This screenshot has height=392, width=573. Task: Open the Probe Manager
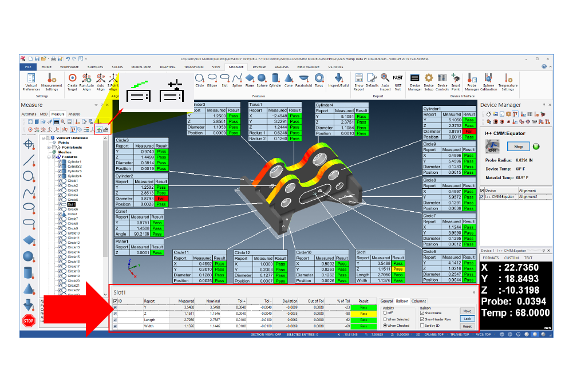point(472,82)
